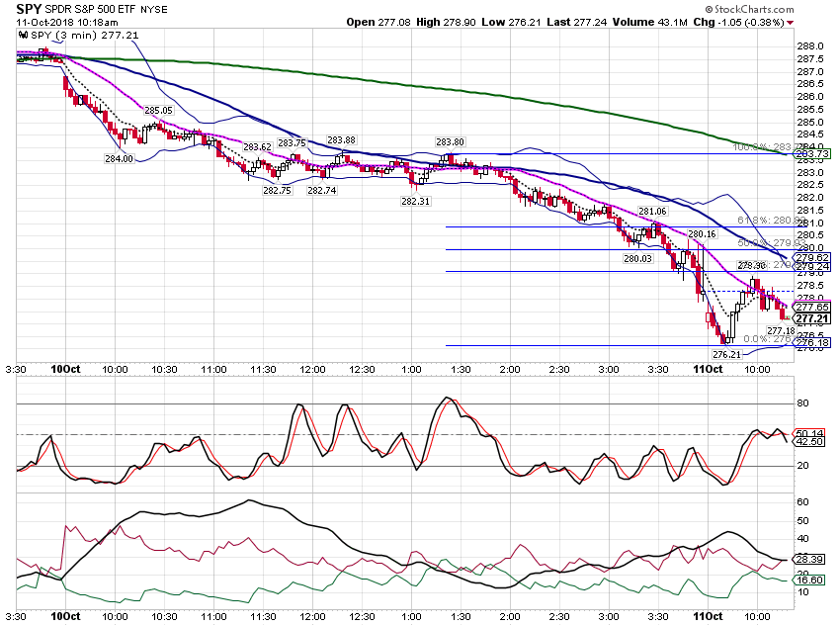Screen dimensions: 840x626
Task: Click the 16.60 green indicator value tag
Action: click(809, 580)
